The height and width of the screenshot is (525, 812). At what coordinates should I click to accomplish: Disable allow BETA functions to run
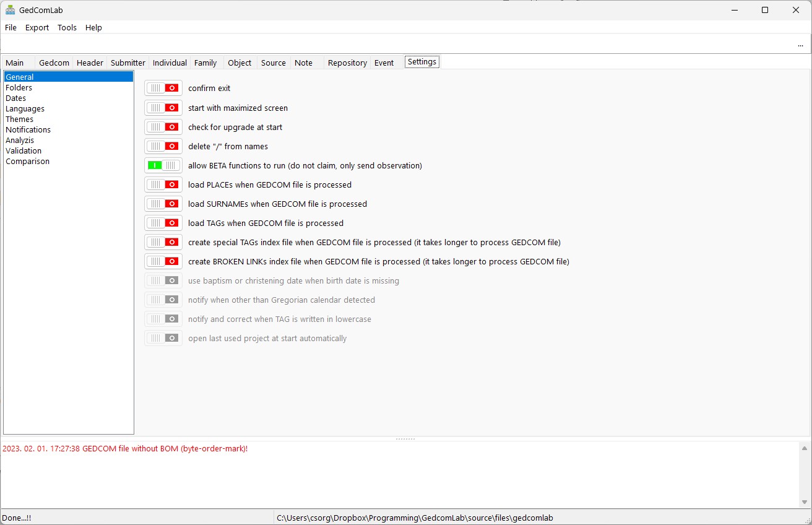(163, 165)
